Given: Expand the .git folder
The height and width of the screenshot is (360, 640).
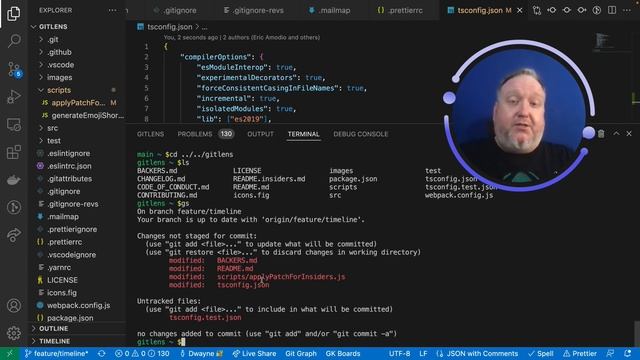Looking at the screenshot, I should tap(53, 40).
